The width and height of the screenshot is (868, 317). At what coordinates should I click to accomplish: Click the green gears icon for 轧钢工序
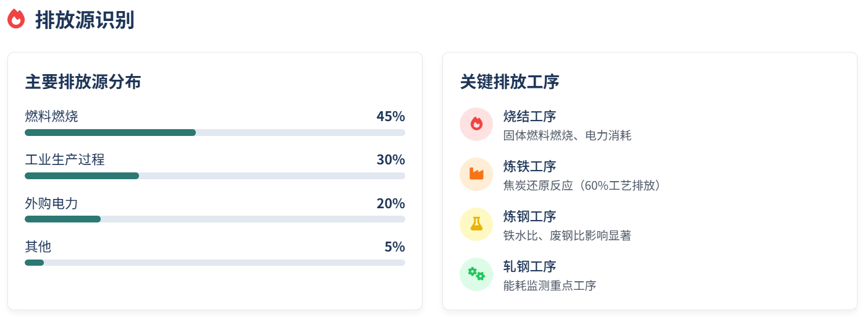click(476, 274)
